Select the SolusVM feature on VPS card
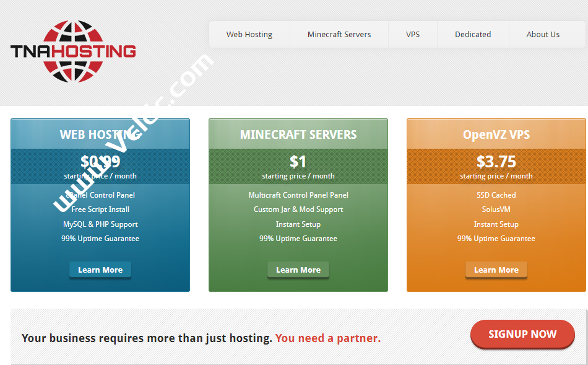Screen dimensions: 588x365 tap(496, 209)
